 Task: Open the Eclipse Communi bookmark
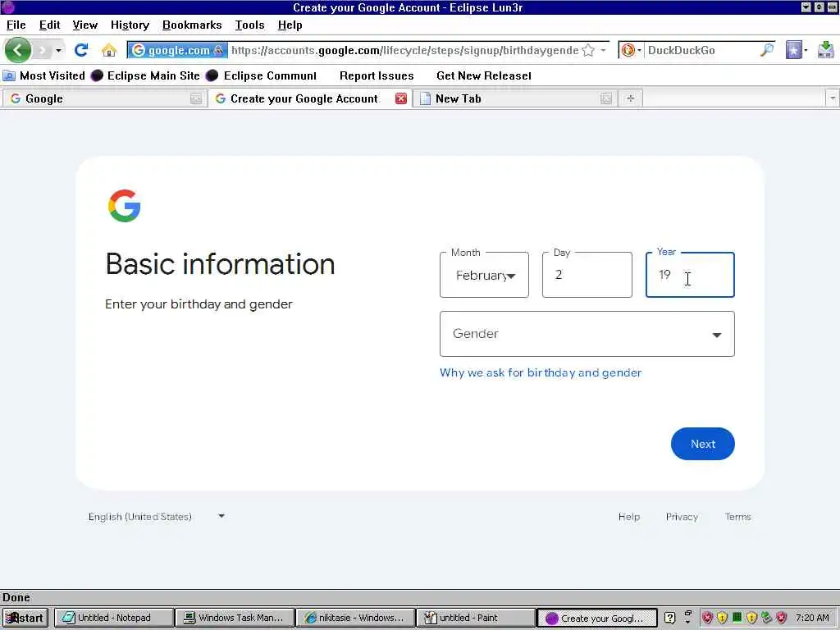(x=262, y=75)
